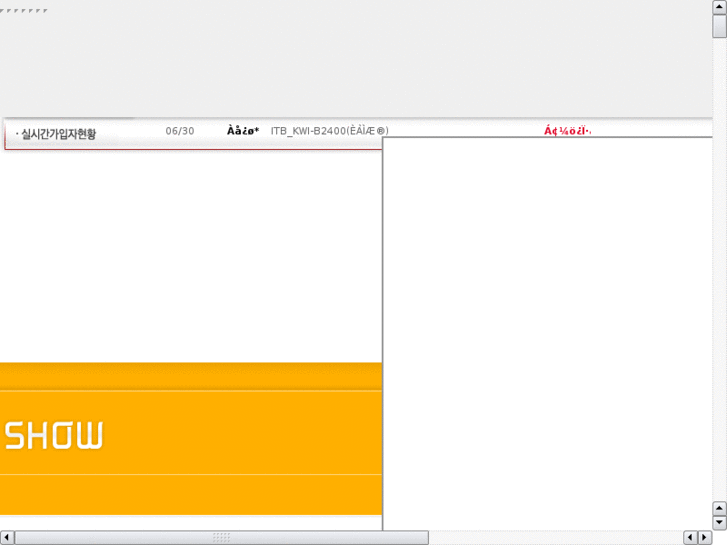
Task: Click the SHOW logo in orange banner
Action: pyautogui.click(x=54, y=436)
